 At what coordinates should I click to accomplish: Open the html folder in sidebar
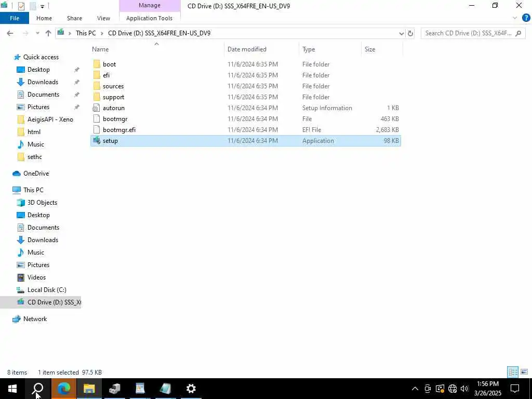(x=34, y=132)
